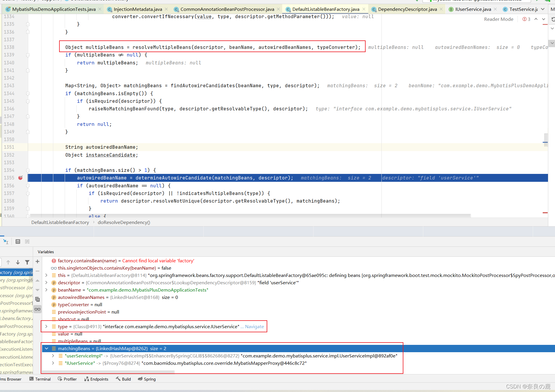Click the down arrow to navigate stack frames
Screen dimensions: 555x392
18,262
